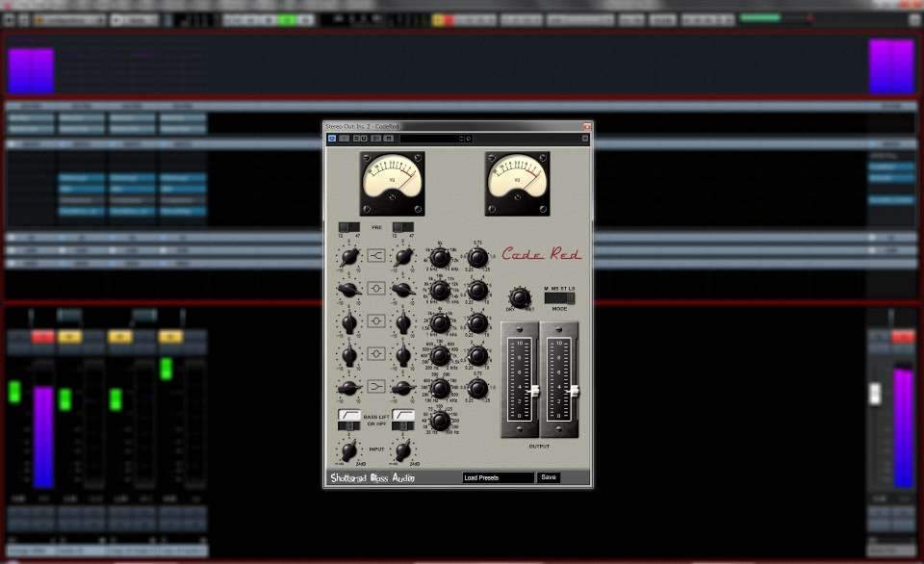Click the left channel second band gain knob

click(x=349, y=290)
